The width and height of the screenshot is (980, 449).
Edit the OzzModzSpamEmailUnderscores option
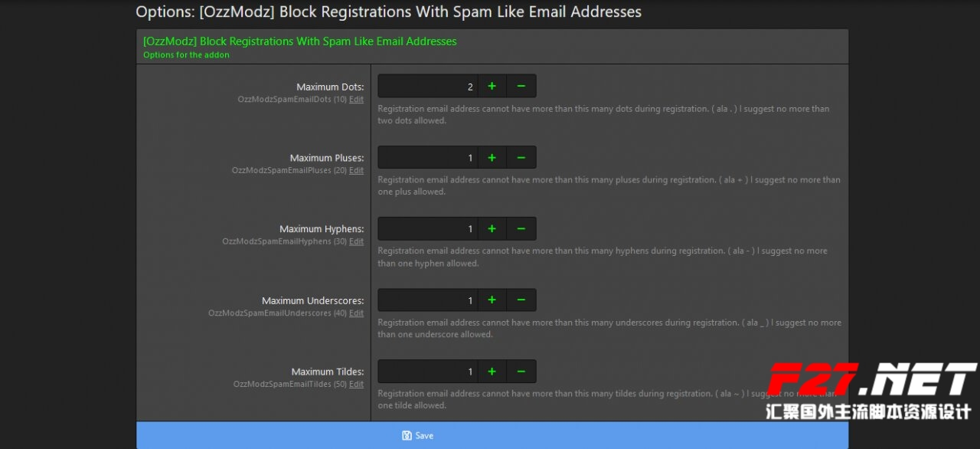point(356,313)
